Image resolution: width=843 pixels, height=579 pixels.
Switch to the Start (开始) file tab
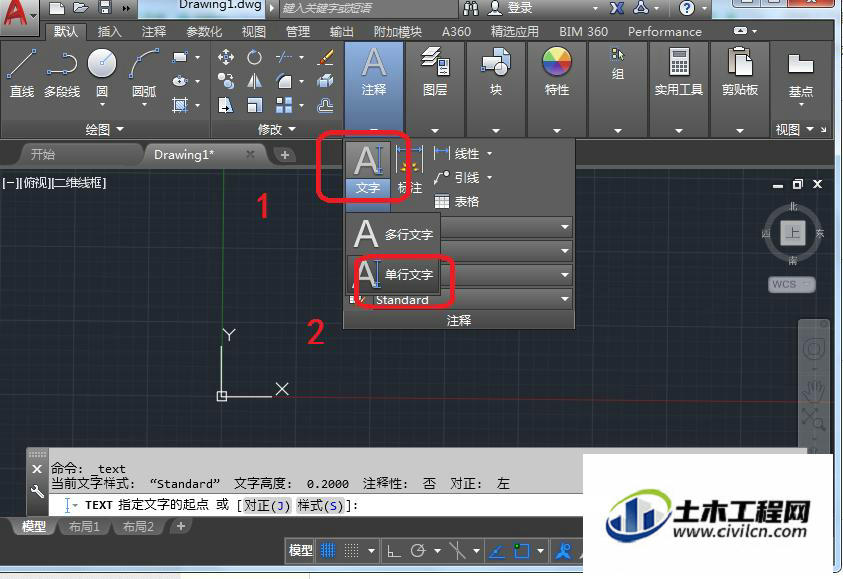point(42,155)
